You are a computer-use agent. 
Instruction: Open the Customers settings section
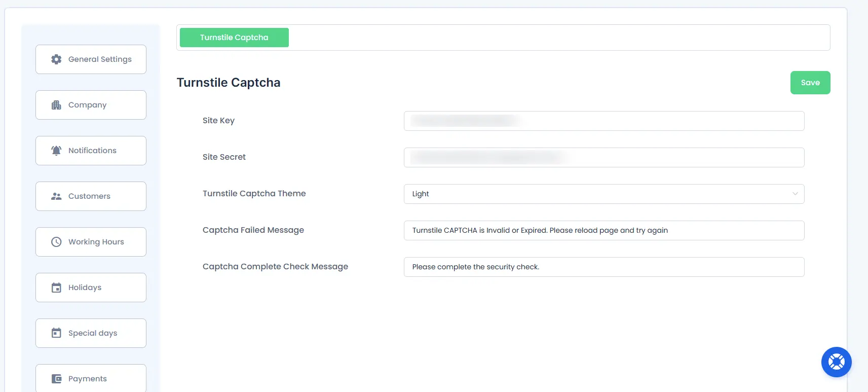coord(91,196)
